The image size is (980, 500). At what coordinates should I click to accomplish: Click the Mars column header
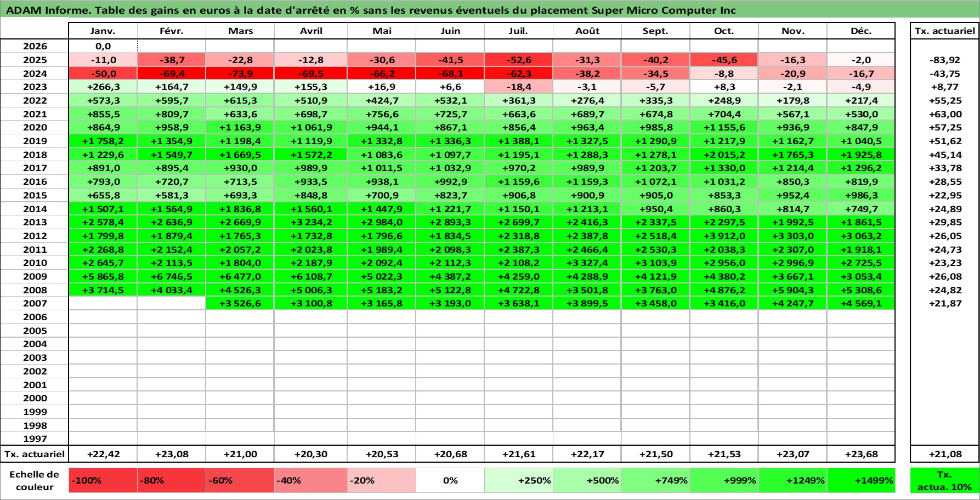pyautogui.click(x=240, y=31)
